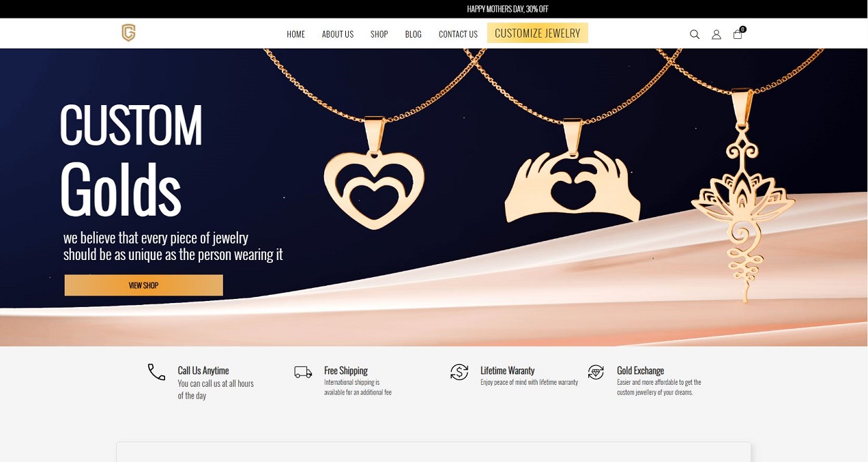Click the Lifetime Warranty dollar-cycle icon
Viewport: 868px width, 462px height.
459,372
